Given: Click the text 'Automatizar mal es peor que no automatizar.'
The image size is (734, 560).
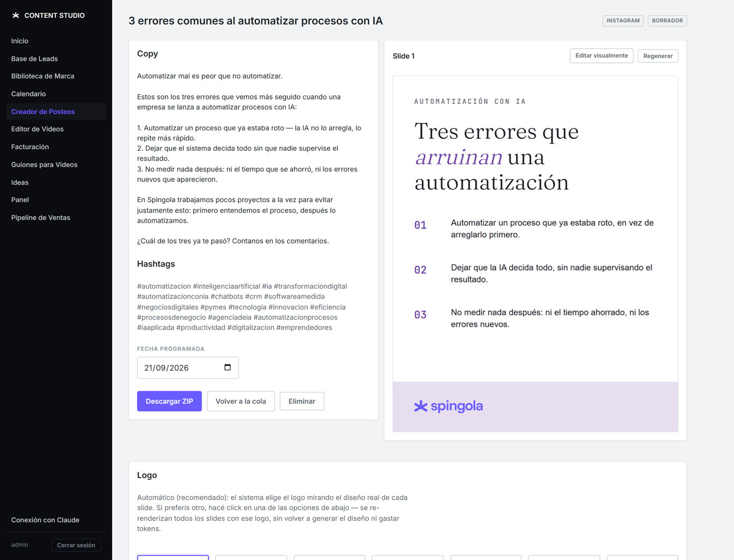Looking at the screenshot, I should pyautogui.click(x=210, y=76).
